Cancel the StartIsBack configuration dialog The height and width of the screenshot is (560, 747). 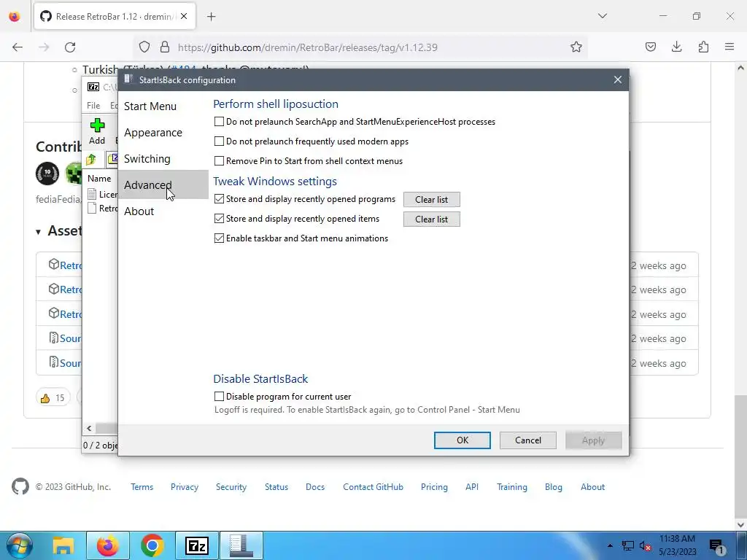click(x=528, y=440)
